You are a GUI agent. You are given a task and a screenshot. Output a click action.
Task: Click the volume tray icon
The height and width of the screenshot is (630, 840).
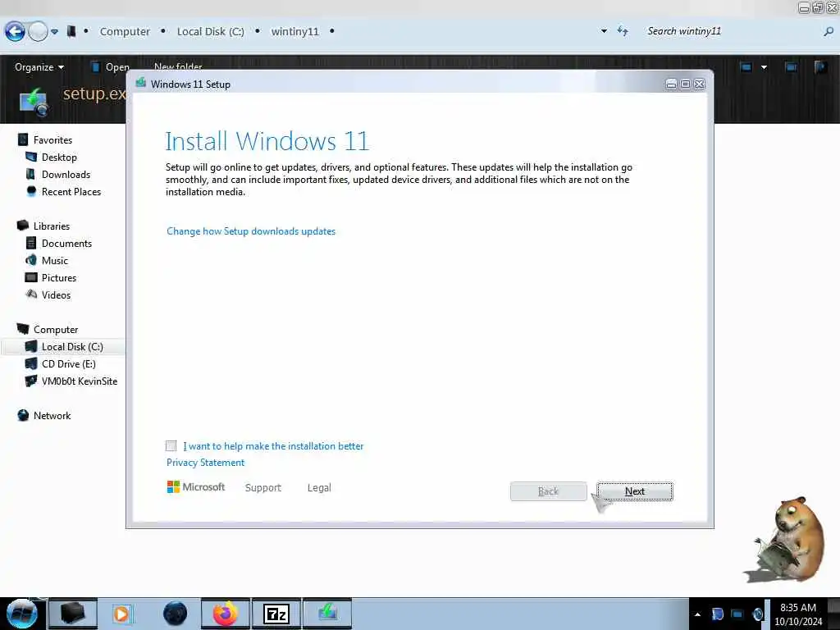pos(757,614)
